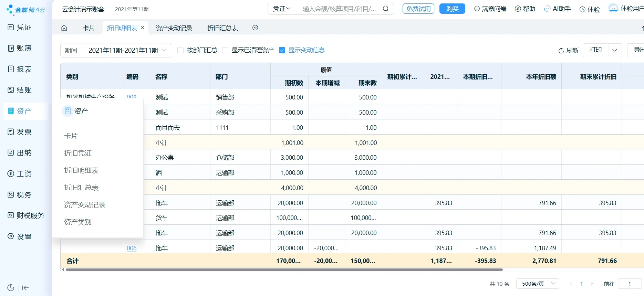The height and width of the screenshot is (296, 644).
Task: Switch to the 资产变动记录 tab
Action: point(174,28)
